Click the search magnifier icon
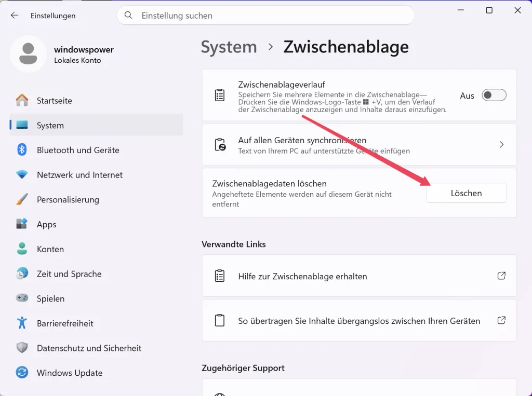Viewport: 532px width, 396px height. (x=128, y=15)
